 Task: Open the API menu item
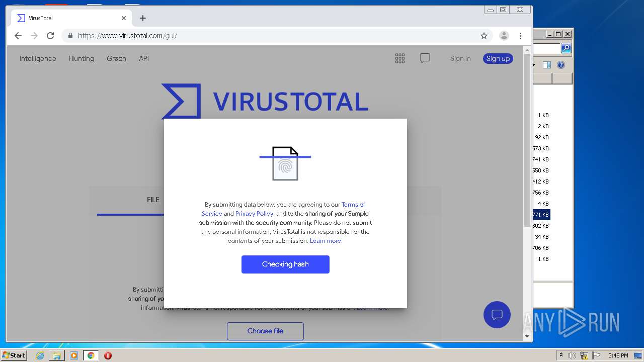click(144, 58)
